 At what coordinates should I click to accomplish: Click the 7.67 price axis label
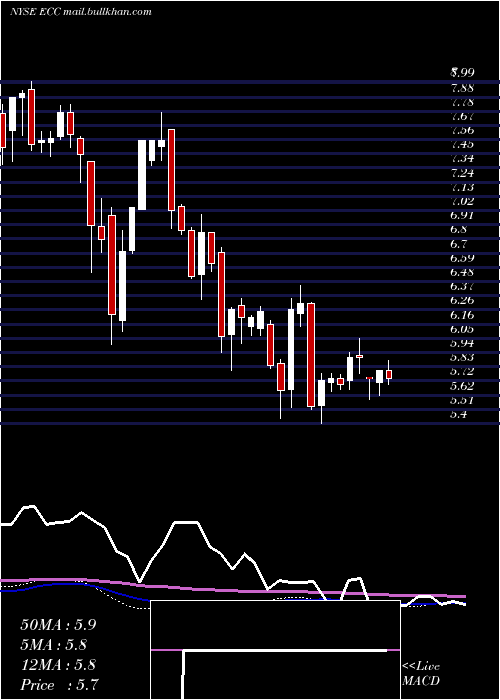(462, 116)
